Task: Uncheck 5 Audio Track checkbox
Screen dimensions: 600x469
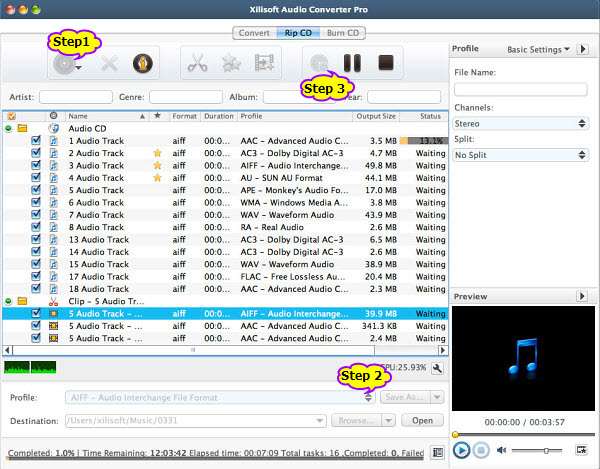Action: tap(36, 190)
